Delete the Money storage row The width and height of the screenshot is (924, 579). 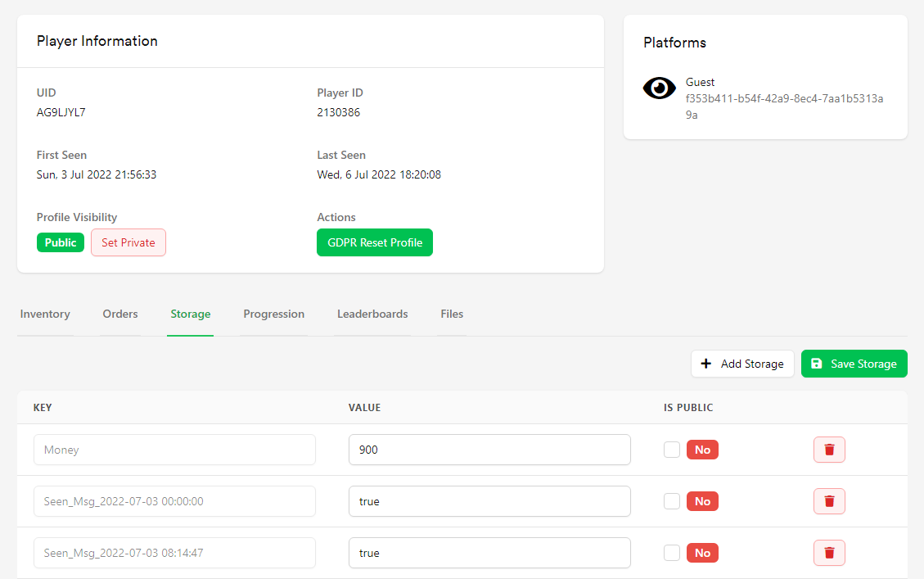(829, 450)
